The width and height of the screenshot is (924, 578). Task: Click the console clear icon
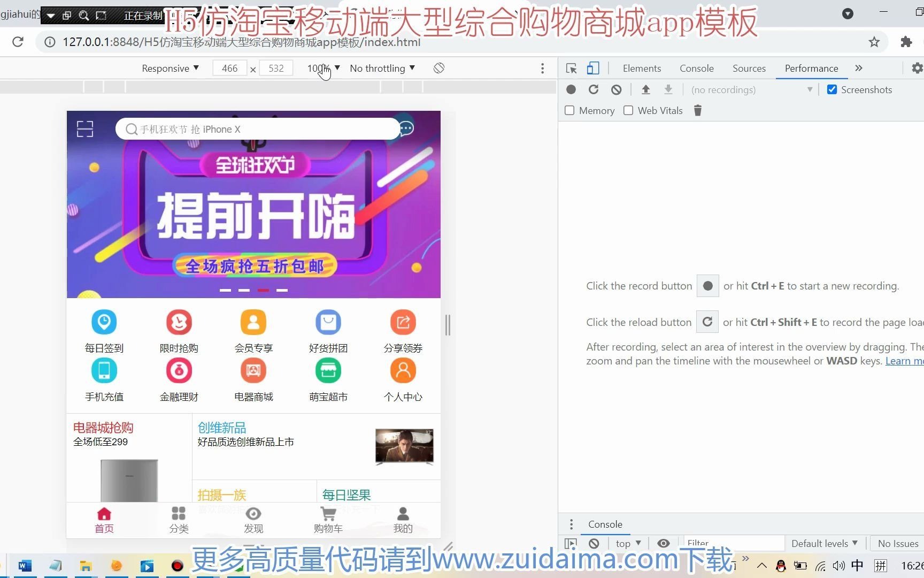click(594, 543)
